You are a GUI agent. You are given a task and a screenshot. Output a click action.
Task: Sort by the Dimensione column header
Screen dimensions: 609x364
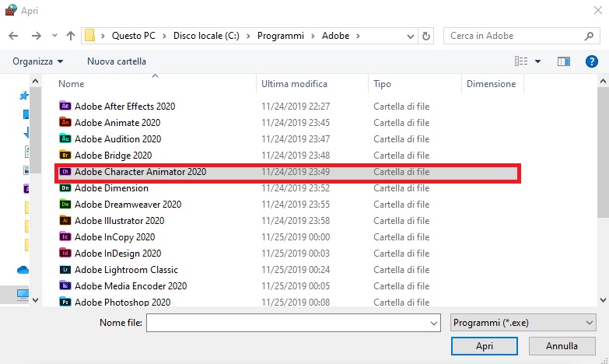492,84
